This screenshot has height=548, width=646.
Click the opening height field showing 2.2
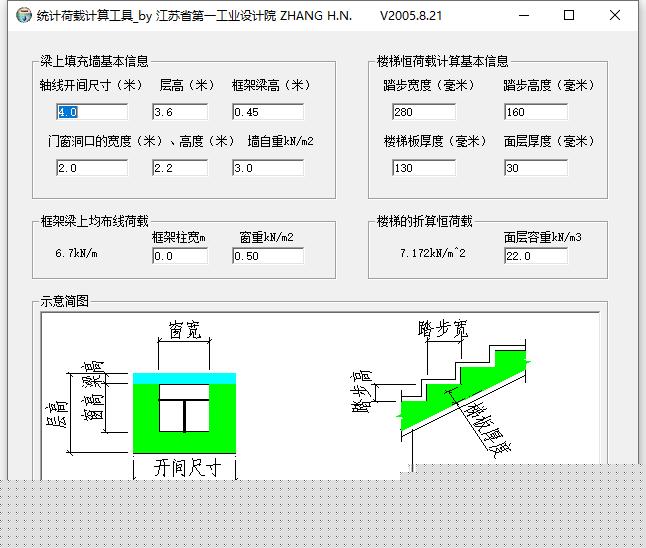tap(179, 168)
